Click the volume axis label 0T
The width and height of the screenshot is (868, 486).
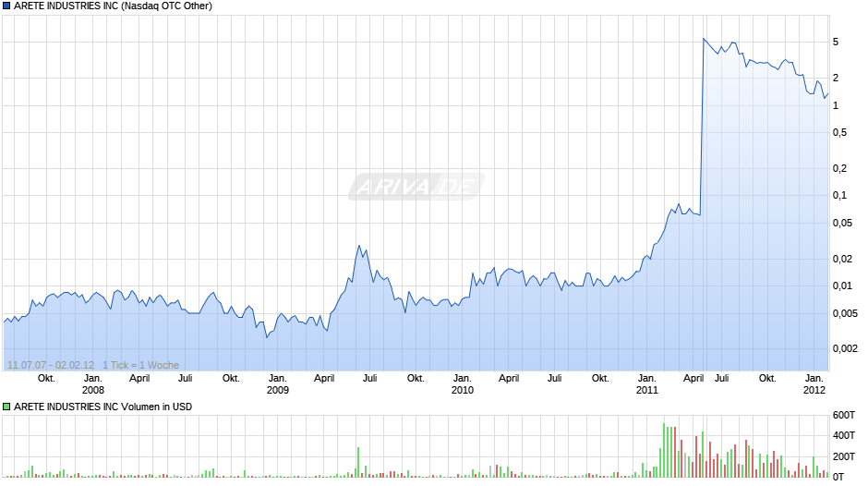tap(838, 477)
